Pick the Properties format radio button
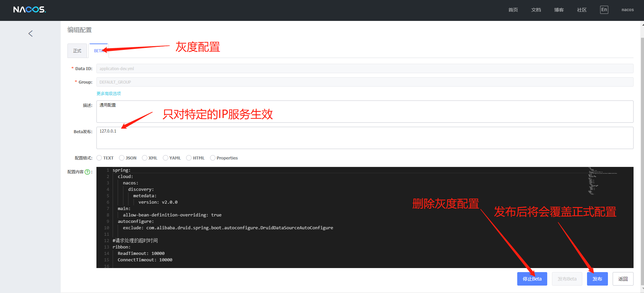This screenshot has height=293, width=644. pyautogui.click(x=213, y=158)
